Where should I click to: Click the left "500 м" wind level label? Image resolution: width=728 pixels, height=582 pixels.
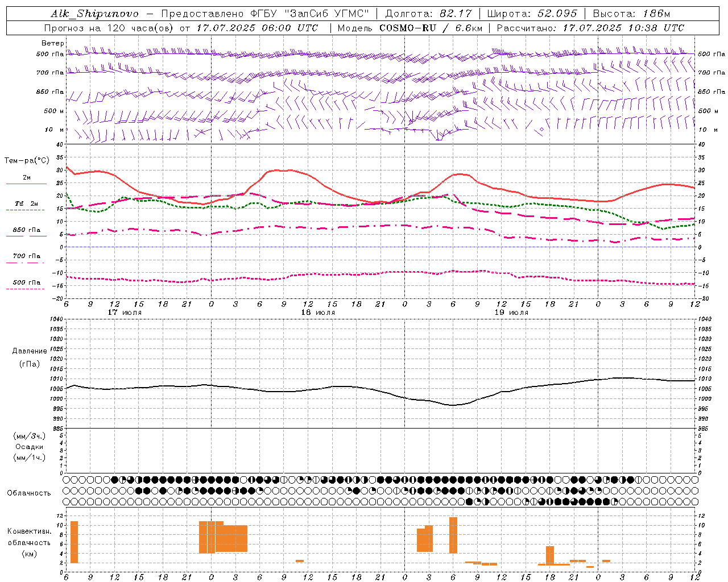click(x=53, y=111)
